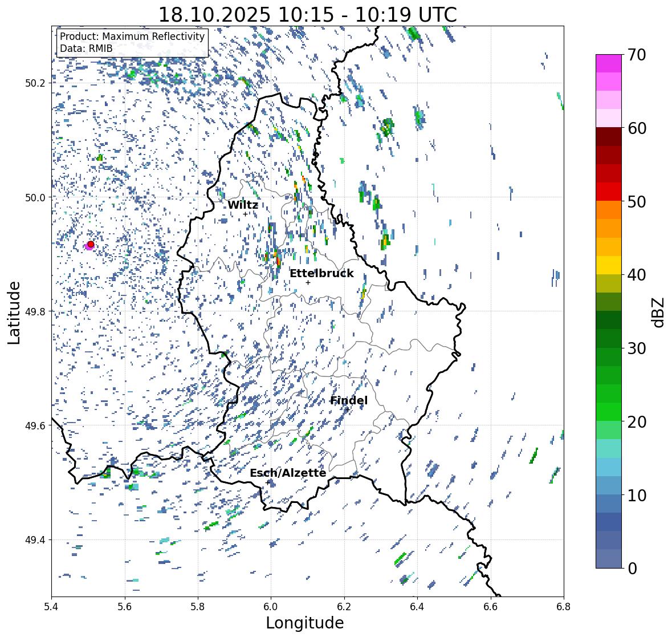672x637 pixels.
Task: Click longitude tick label 5.8
Action: pos(198,607)
